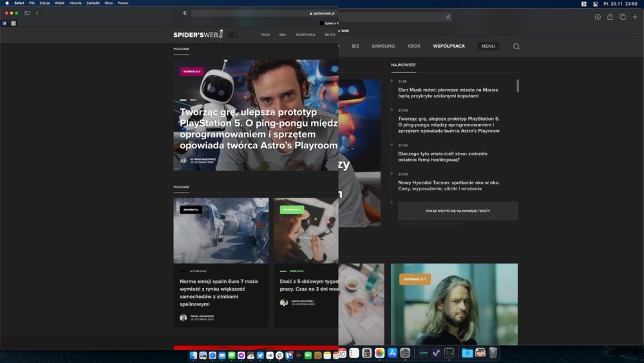This screenshot has width=644, height=363.
Task: Click long-haired man article thumbnail
Action: (x=454, y=304)
